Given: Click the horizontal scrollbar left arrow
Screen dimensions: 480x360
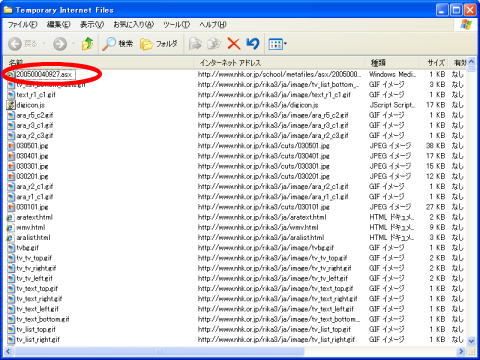Looking at the screenshot, I should click(x=8, y=351).
